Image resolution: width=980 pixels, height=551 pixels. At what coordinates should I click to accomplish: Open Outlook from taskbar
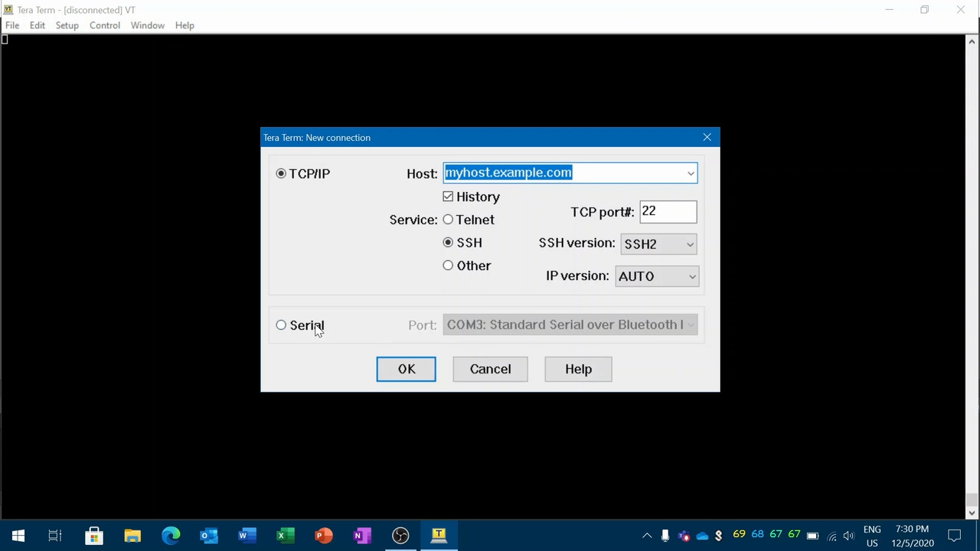coord(209,536)
